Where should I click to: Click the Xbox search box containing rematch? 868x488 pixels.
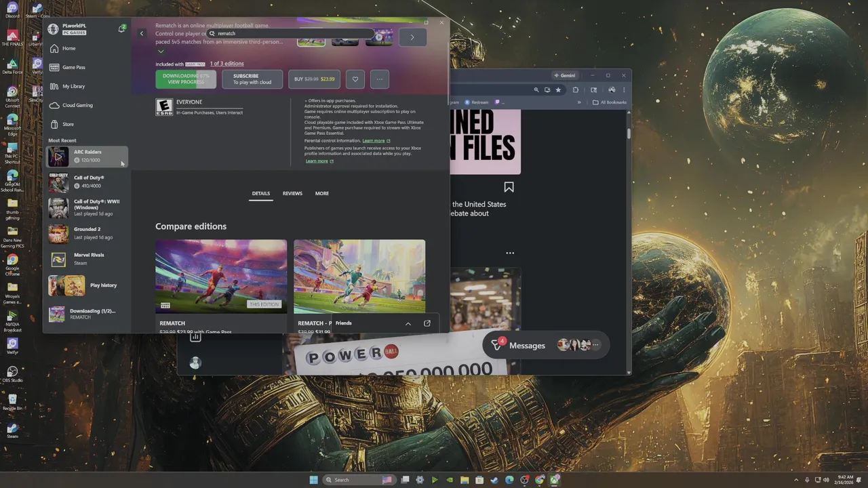[292, 33]
